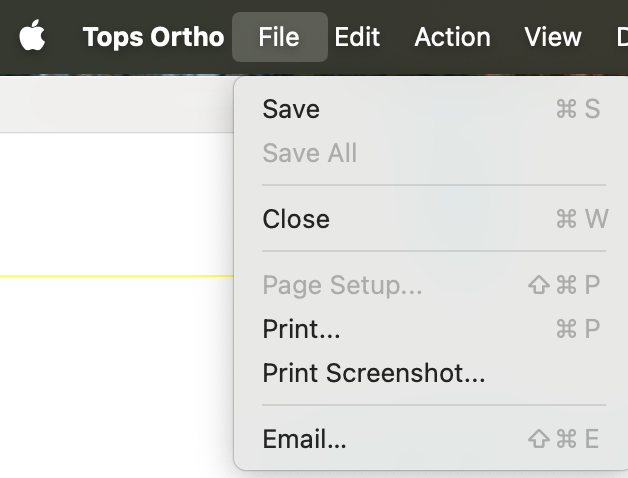Open the Apple menu
Screen dimensions: 628x478
[32, 37]
